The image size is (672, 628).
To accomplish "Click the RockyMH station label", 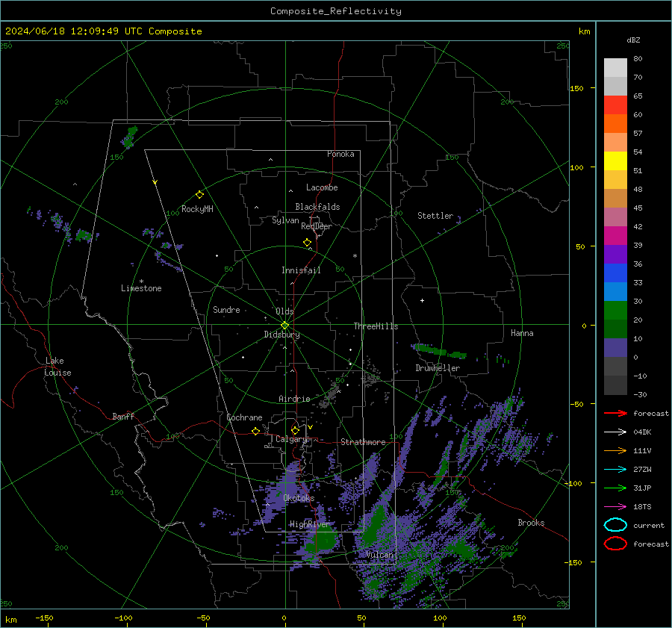I will (x=197, y=209).
